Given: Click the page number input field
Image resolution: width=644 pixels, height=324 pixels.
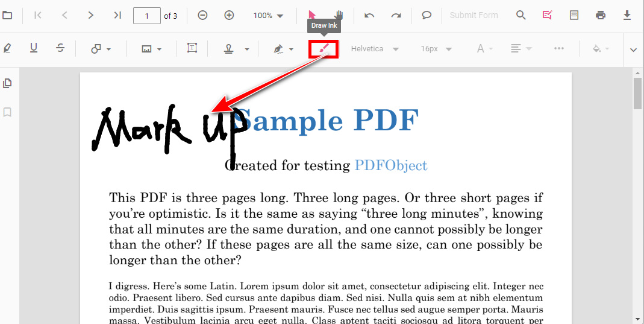Looking at the screenshot, I should click(x=146, y=16).
